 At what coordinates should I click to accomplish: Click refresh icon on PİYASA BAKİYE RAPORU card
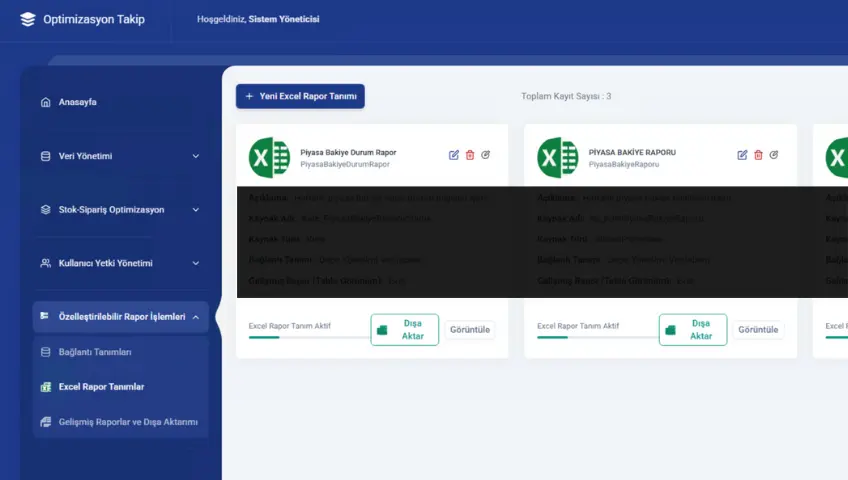[x=774, y=155]
